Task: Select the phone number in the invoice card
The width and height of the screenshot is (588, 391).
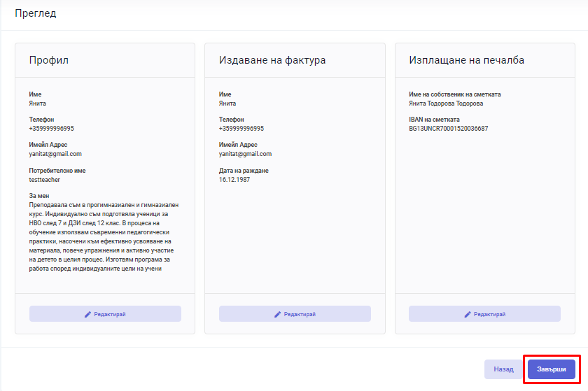Action: tap(241, 129)
